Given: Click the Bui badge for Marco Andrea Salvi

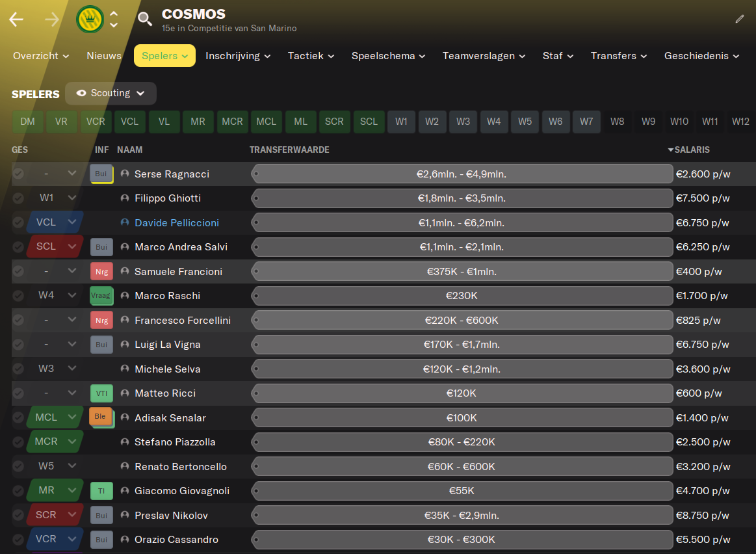Looking at the screenshot, I should pyautogui.click(x=102, y=247).
